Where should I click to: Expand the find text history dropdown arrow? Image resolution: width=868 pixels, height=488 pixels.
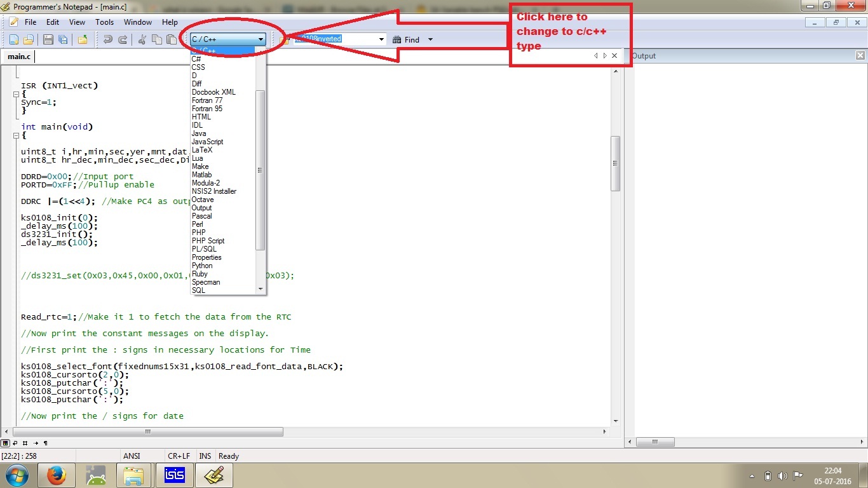(382, 39)
